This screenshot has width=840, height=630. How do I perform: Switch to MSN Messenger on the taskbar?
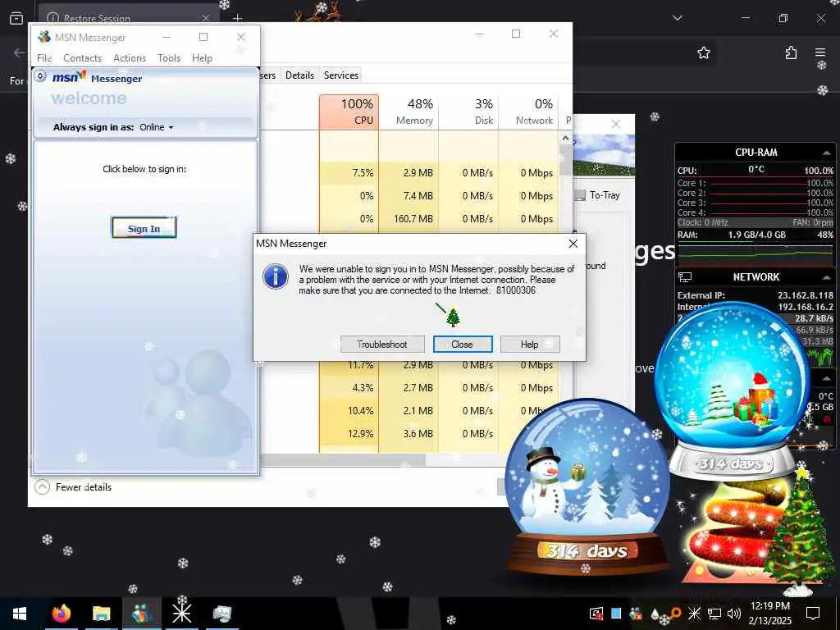pyautogui.click(x=141, y=614)
